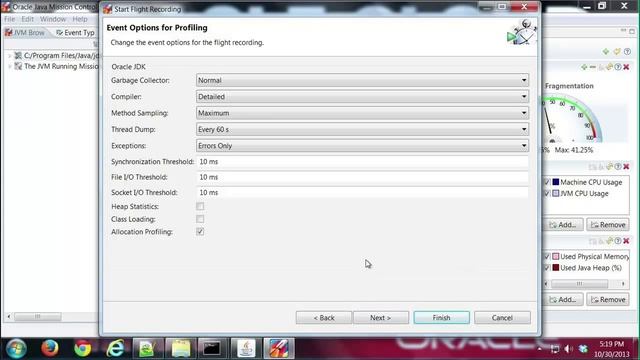Screen dimensions: 640x360
Task: Open the Compiler dropdown set to Detailed
Action: [x=362, y=97]
